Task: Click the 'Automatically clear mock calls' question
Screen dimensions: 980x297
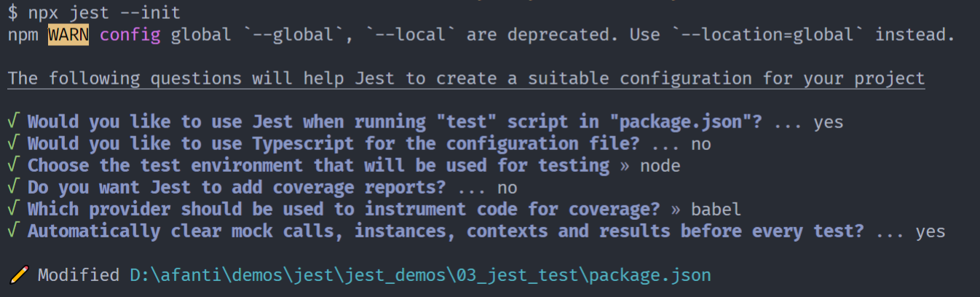Action: [x=446, y=231]
